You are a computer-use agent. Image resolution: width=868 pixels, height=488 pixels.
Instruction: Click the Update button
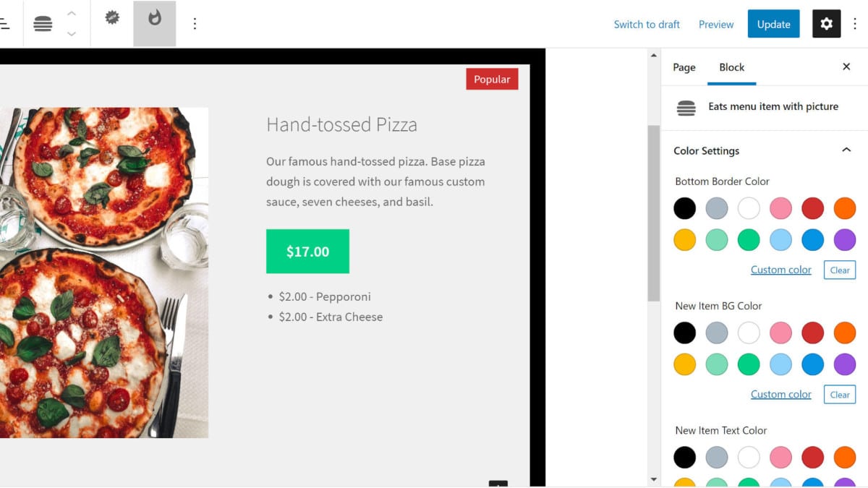pos(773,24)
